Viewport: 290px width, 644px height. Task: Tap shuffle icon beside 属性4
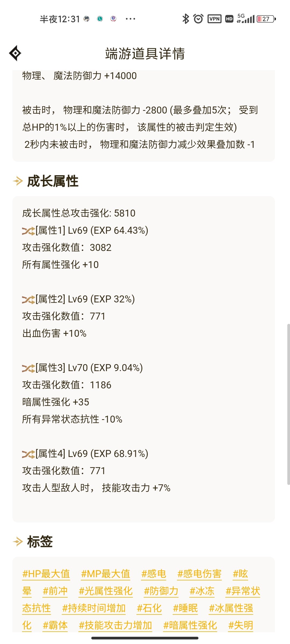[28, 454]
